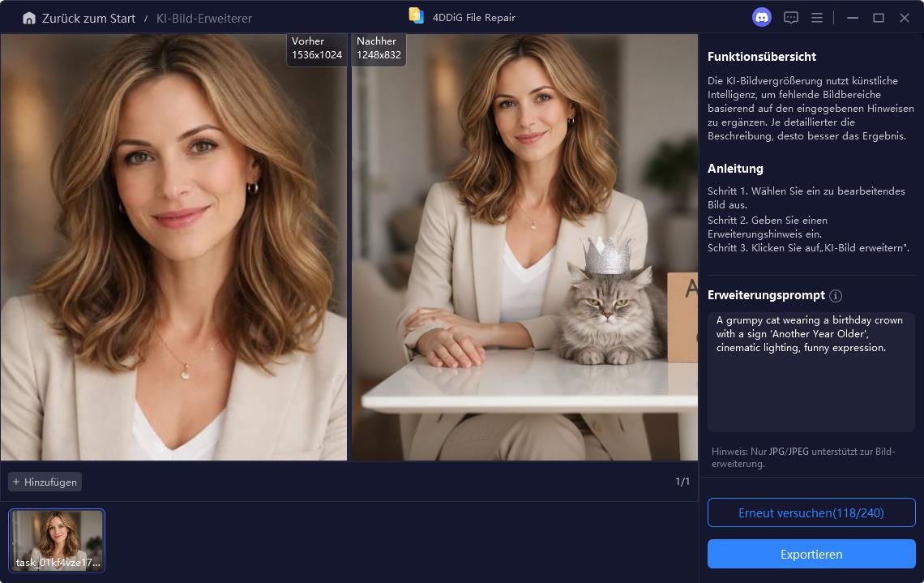The image size is (924, 583).
Task: Click the Nachher 1248x832 label
Action: (x=379, y=49)
